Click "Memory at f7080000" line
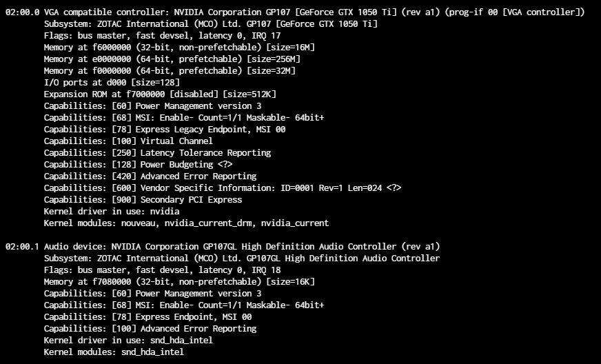Viewport: 601px width, 364px height. tap(179, 281)
